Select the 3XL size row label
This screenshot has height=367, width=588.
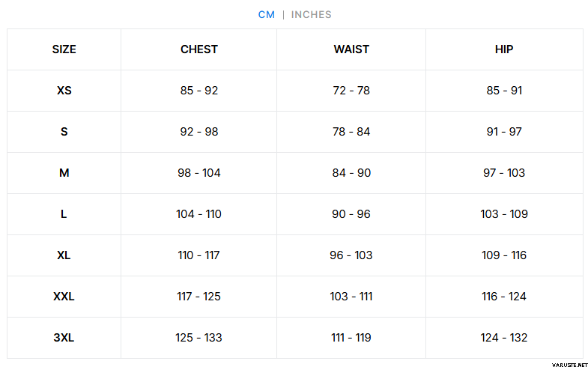click(x=64, y=338)
